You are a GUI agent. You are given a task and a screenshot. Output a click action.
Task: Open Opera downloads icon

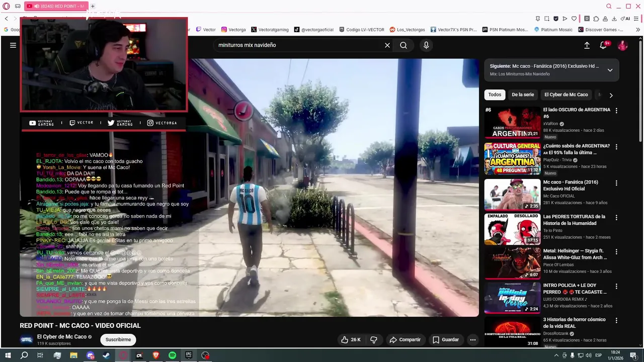click(614, 19)
